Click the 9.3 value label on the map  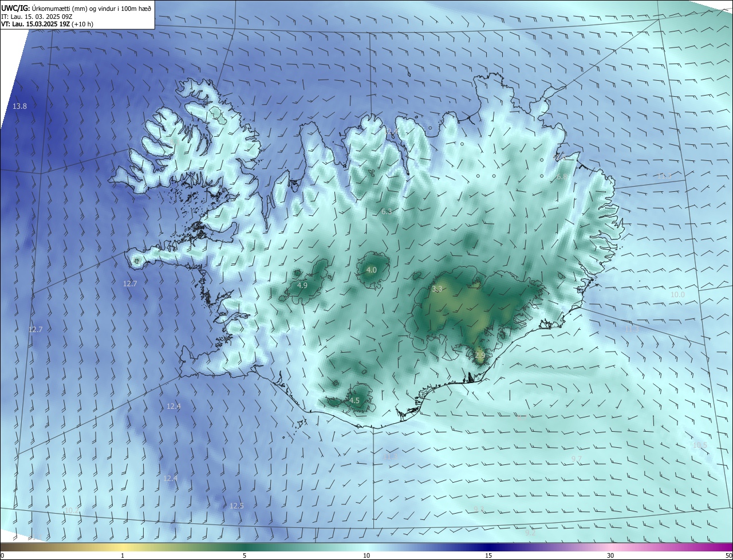(479, 509)
